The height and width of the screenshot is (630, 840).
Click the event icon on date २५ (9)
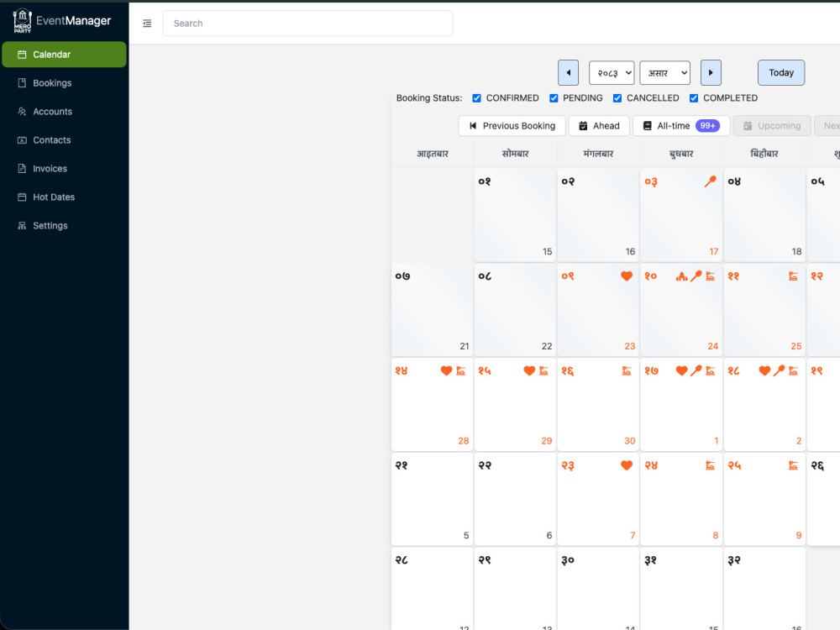click(794, 465)
